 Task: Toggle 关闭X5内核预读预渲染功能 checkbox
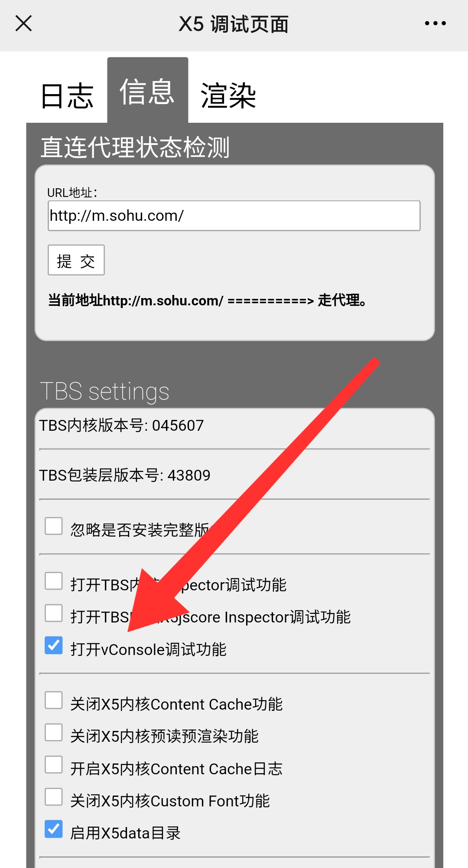pyautogui.click(x=54, y=732)
